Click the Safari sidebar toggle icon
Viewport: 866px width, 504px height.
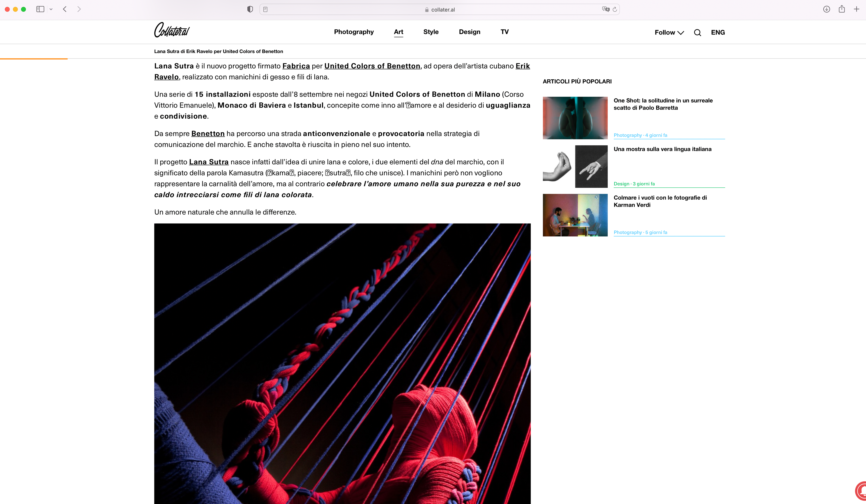point(40,9)
